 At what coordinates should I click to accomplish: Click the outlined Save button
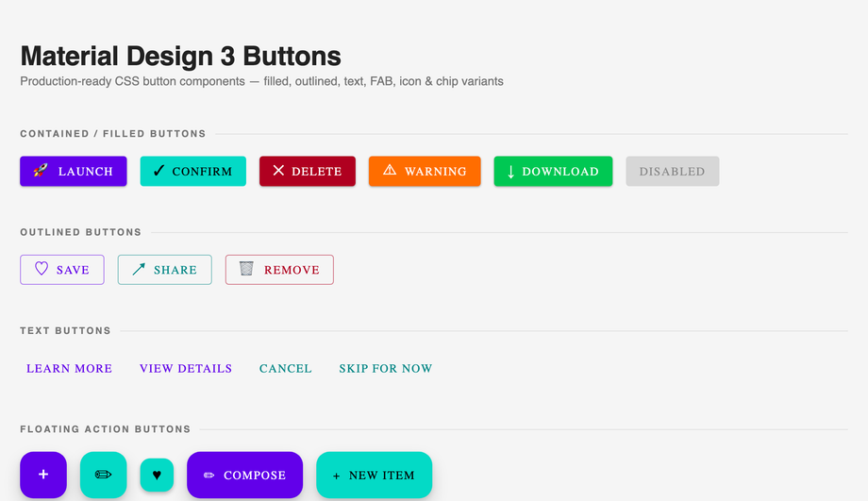(62, 270)
